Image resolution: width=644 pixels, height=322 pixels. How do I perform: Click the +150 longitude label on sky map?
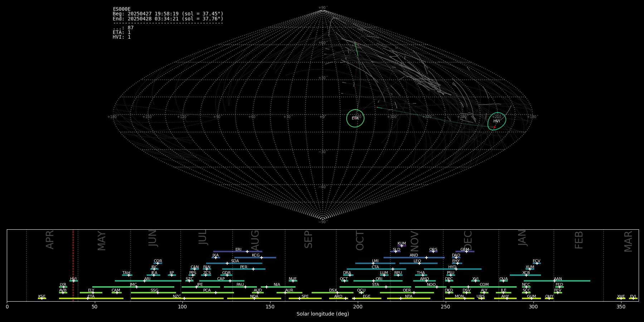[x=147, y=117]
